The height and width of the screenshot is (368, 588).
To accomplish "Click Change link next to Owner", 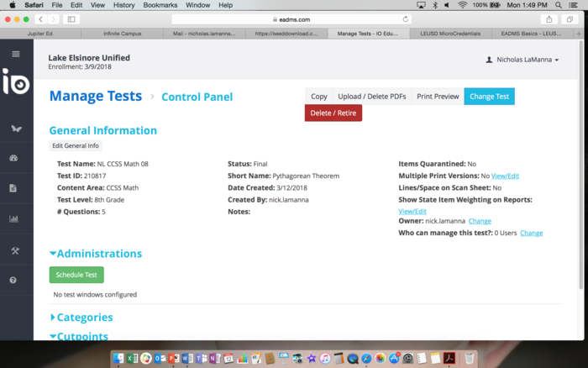I will (x=480, y=221).
